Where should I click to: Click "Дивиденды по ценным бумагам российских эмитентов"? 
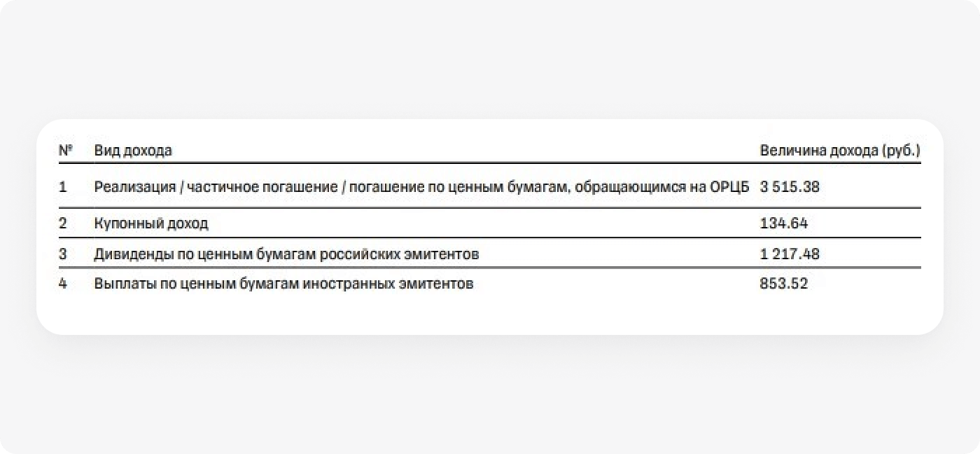point(286,254)
